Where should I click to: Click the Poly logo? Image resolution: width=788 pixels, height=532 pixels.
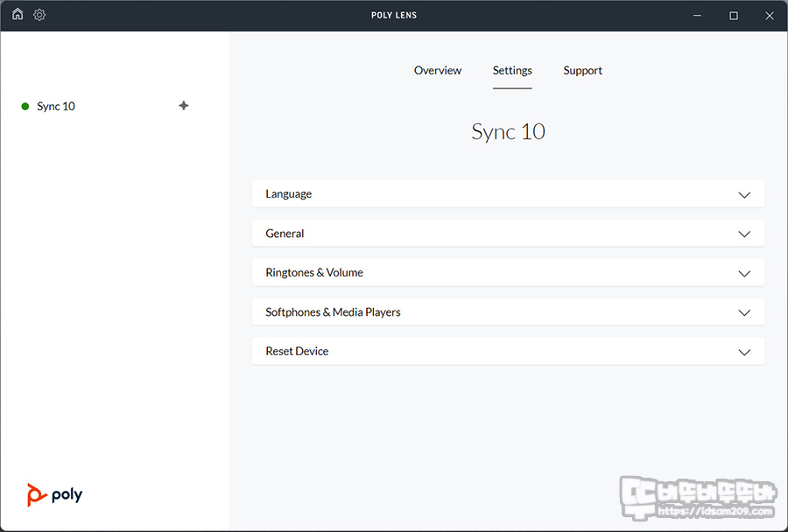(55, 495)
